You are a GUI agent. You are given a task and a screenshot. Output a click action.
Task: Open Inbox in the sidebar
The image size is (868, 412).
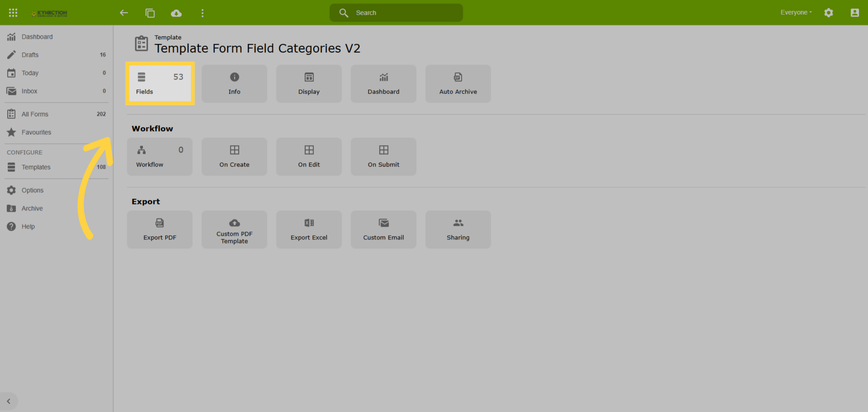point(56,91)
